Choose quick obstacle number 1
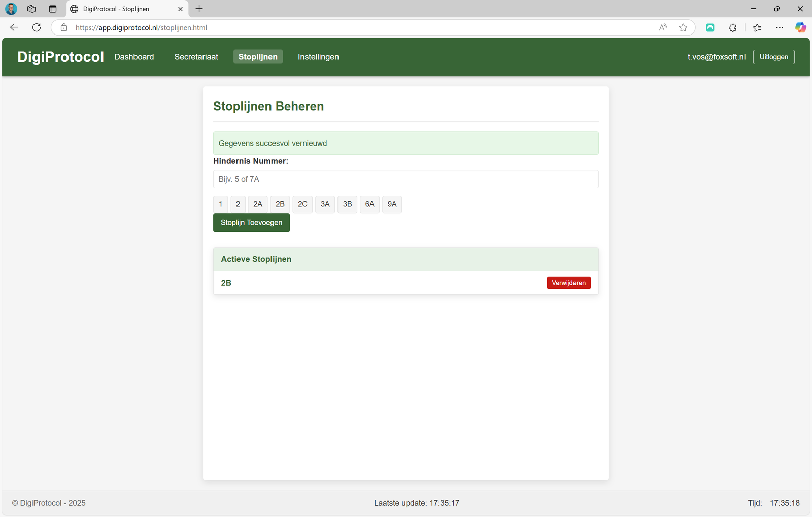This screenshot has height=517, width=812. tap(220, 204)
